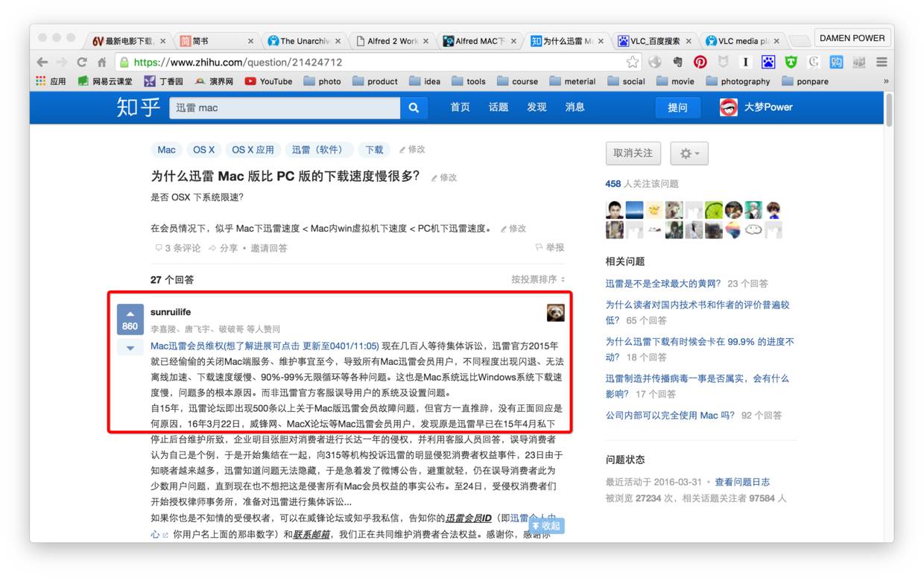Image resolution: width=924 pixels, height=578 pixels.
Task: Click 邀请回答 invite link
Action: click(x=269, y=248)
